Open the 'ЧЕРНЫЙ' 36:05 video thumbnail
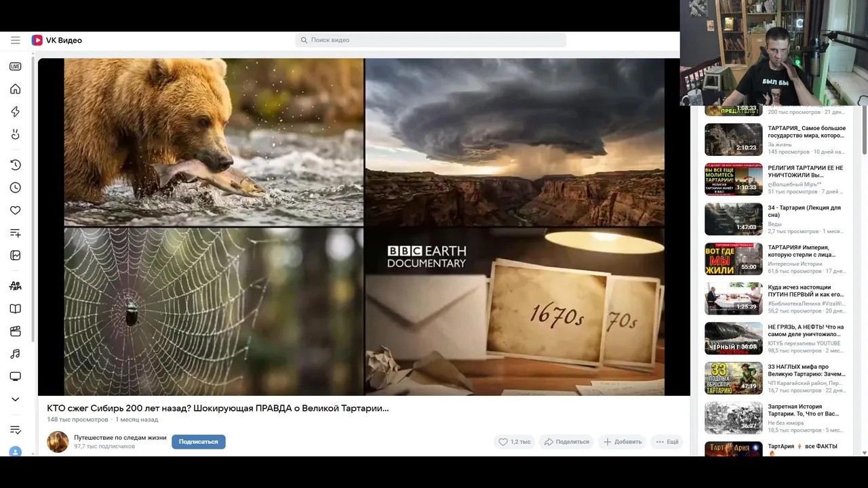Image resolution: width=868 pixels, height=488 pixels. coord(733,338)
